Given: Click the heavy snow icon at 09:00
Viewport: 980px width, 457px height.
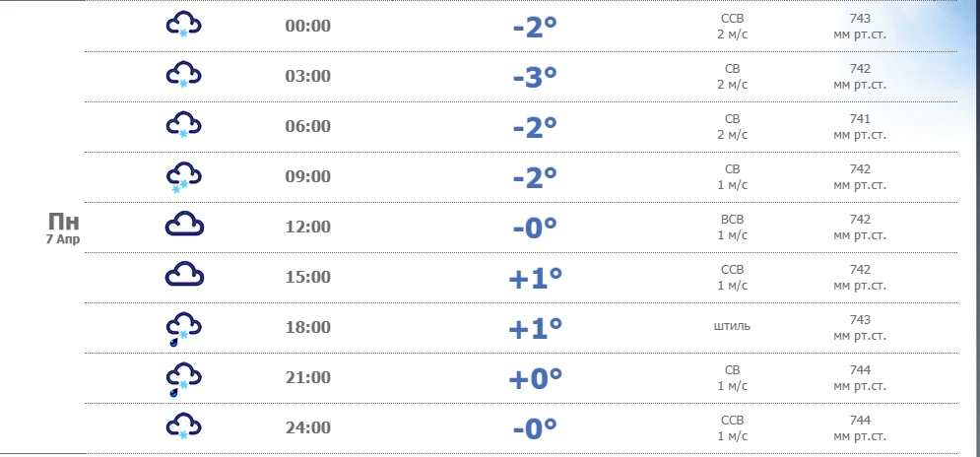Looking at the screenshot, I should pos(183,176).
